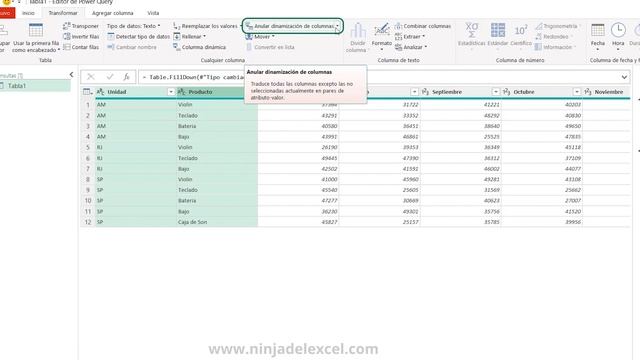Open the Rellenar dropdown
This screenshot has width=640, height=360.
pos(189,36)
